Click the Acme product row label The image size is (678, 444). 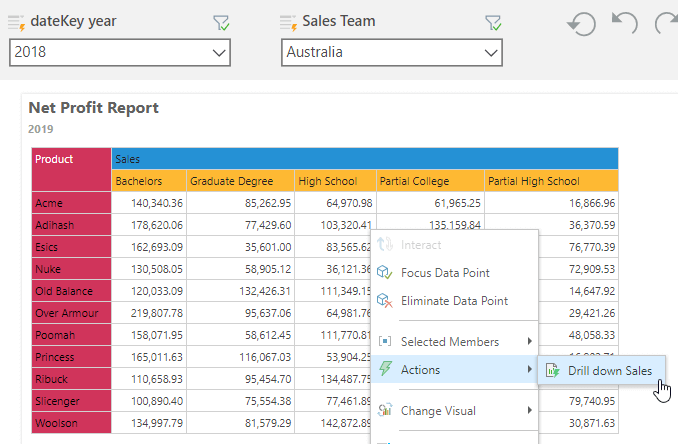pyautogui.click(x=71, y=203)
